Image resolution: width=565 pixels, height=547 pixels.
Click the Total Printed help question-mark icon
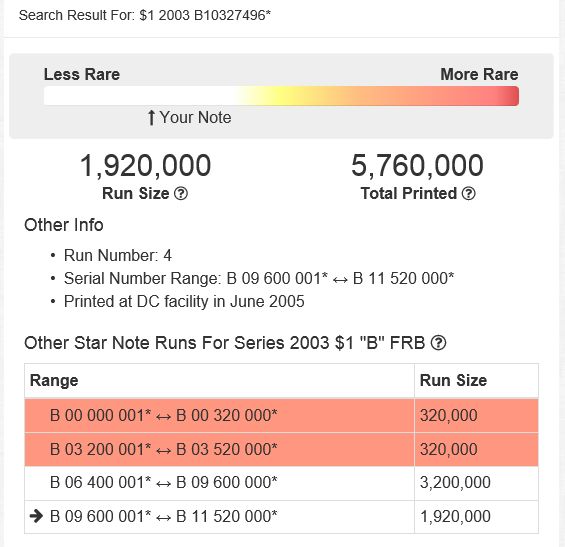click(x=468, y=194)
